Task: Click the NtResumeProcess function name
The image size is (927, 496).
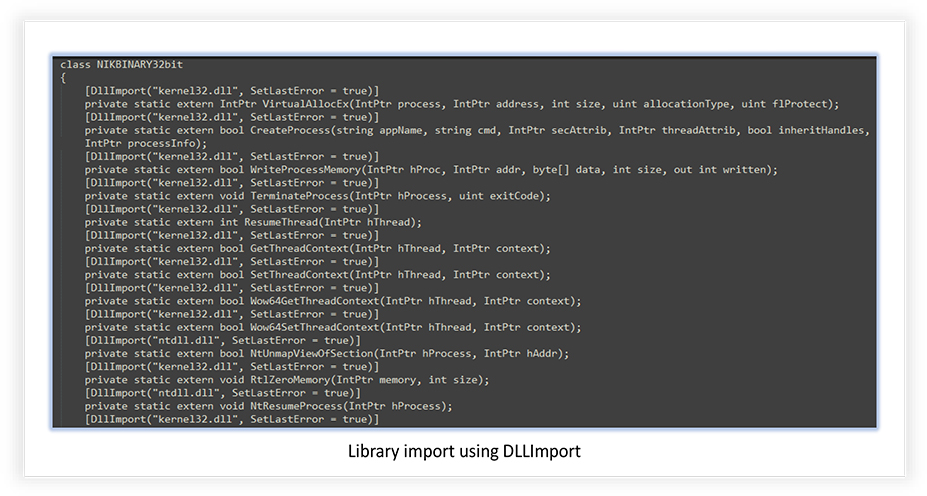Action: [x=296, y=406]
